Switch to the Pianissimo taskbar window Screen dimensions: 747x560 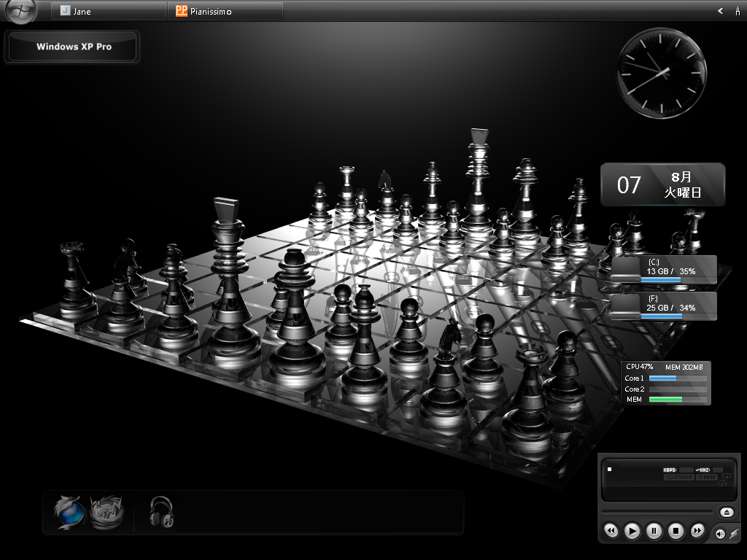click(x=225, y=11)
